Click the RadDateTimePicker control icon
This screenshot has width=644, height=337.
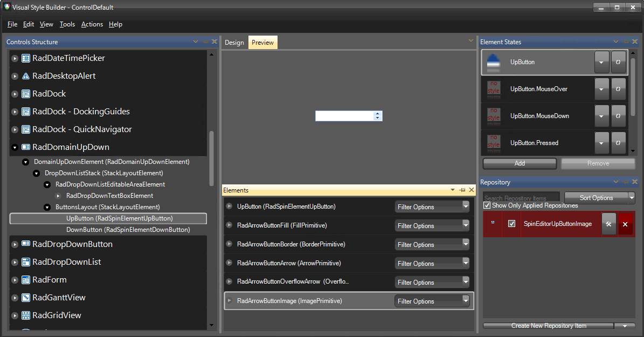click(25, 58)
